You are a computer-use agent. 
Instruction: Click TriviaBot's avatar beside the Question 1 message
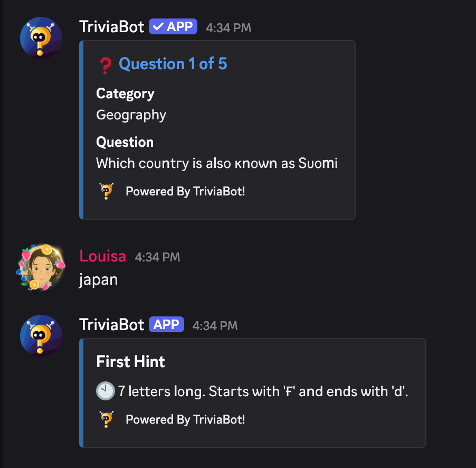[x=41, y=38]
